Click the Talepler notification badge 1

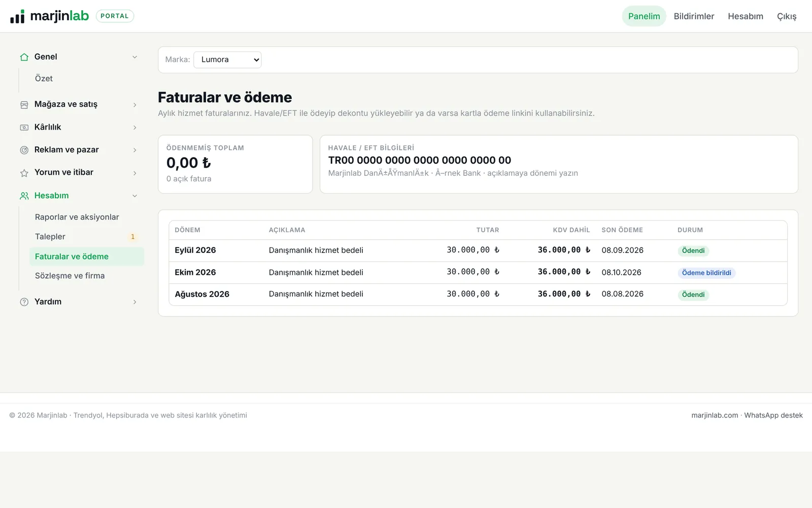pos(133,237)
